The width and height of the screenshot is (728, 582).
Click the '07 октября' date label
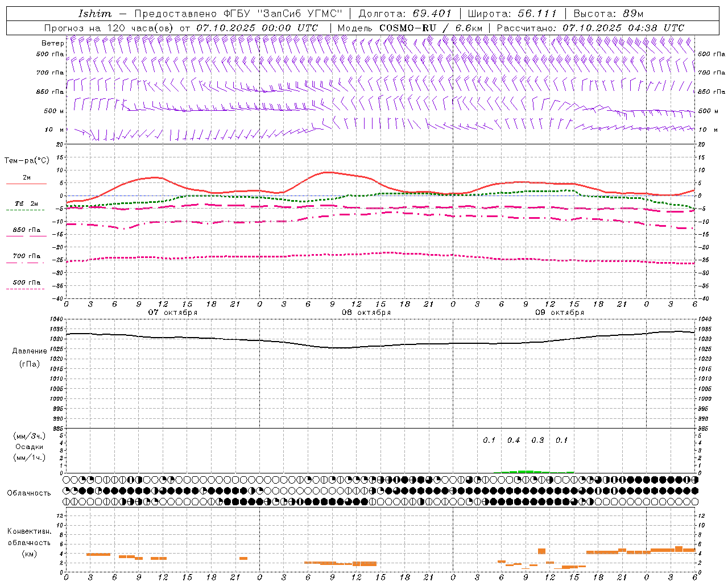173,313
